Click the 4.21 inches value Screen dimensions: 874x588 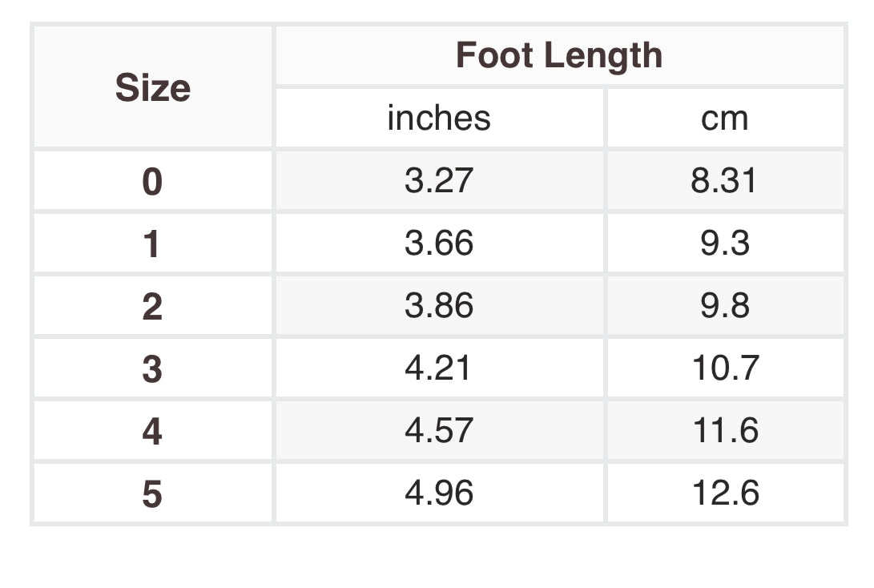(x=439, y=369)
